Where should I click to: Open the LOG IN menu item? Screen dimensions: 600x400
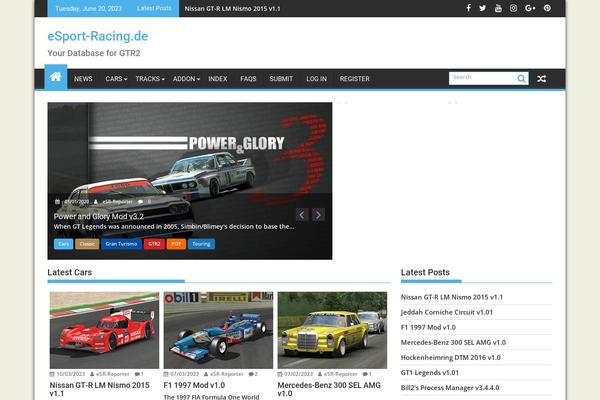click(x=316, y=79)
